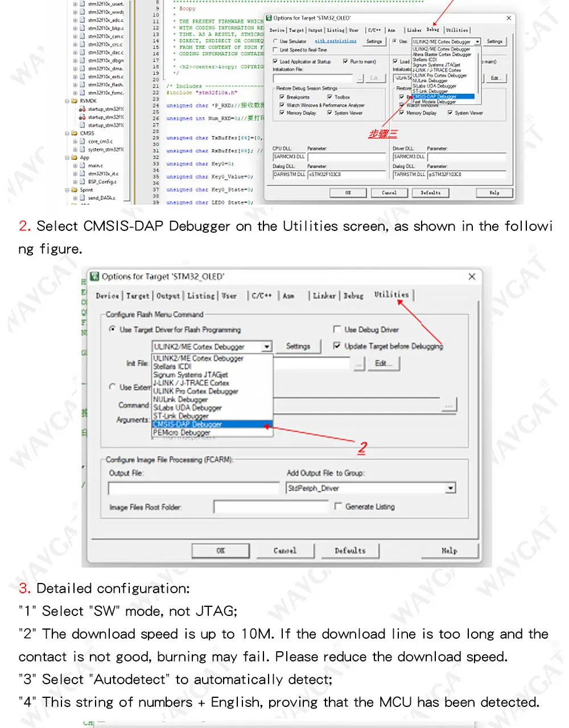Screen dimensions: 569x728
Task: Enable Limit Speed to Real-Time checkbox
Action: tap(275, 50)
